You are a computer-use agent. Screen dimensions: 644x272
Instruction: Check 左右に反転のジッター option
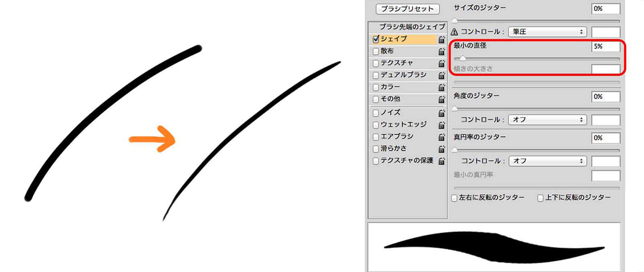point(454,198)
